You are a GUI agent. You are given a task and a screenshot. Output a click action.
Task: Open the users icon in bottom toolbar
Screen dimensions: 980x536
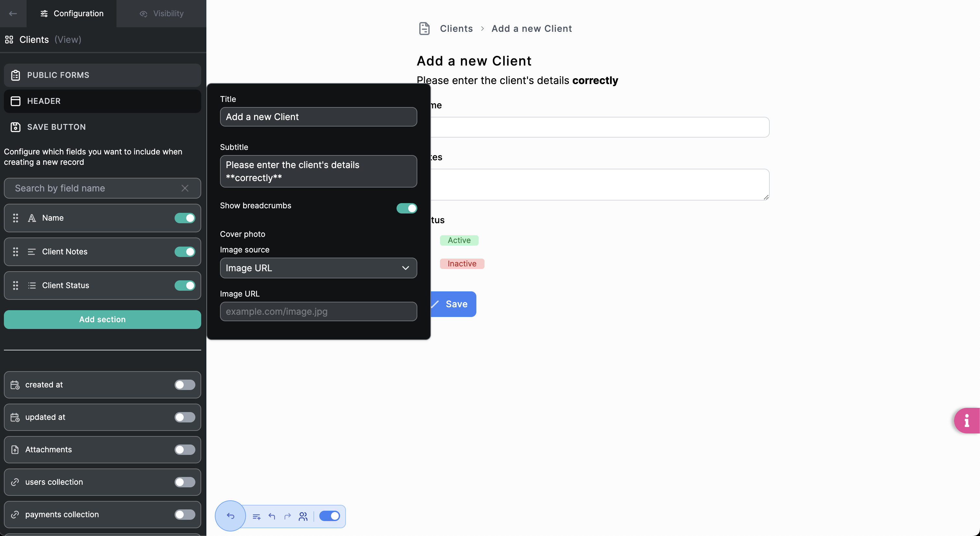[x=303, y=516]
